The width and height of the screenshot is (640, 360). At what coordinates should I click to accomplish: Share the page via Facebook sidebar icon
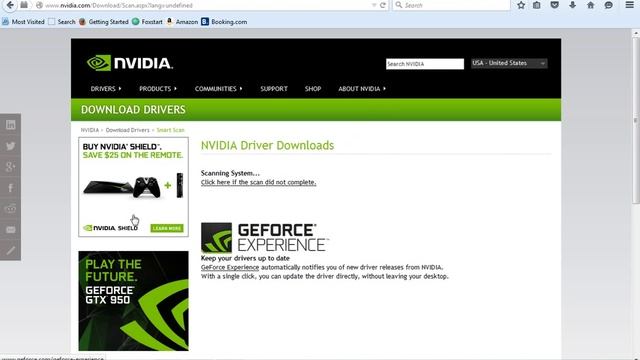(x=11, y=188)
